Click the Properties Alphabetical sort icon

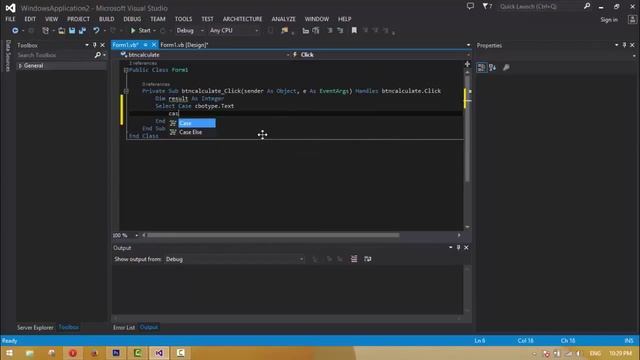click(x=493, y=68)
